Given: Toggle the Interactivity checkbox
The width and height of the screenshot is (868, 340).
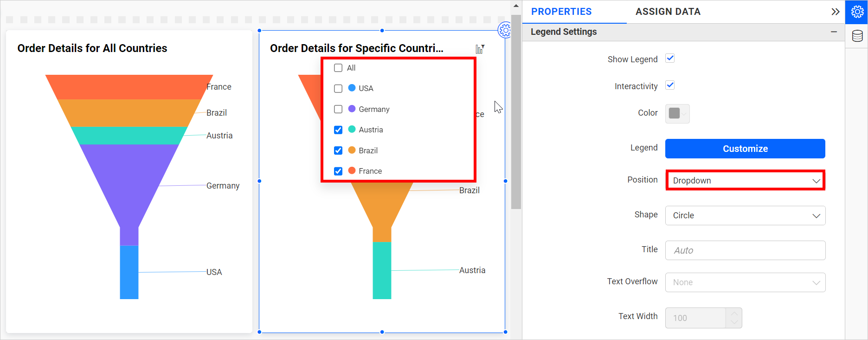Looking at the screenshot, I should click(670, 85).
